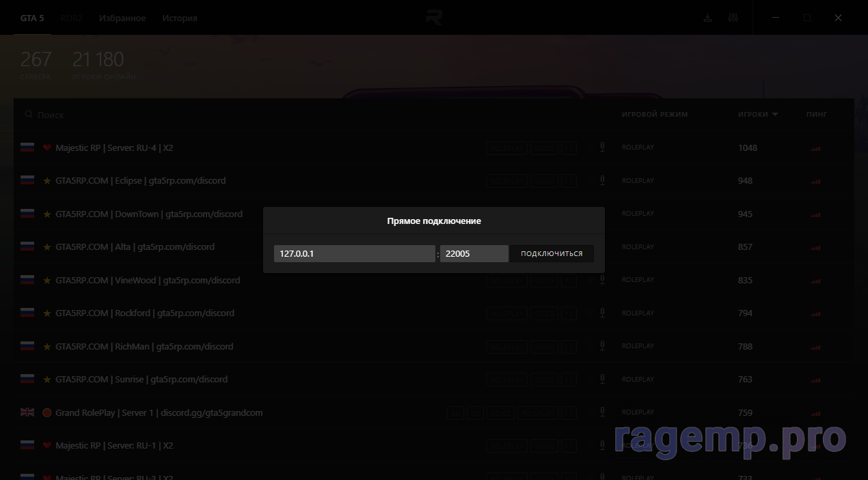The image size is (868, 480).
Task: Click the microphone icon on the Sunrise row
Action: (x=602, y=379)
